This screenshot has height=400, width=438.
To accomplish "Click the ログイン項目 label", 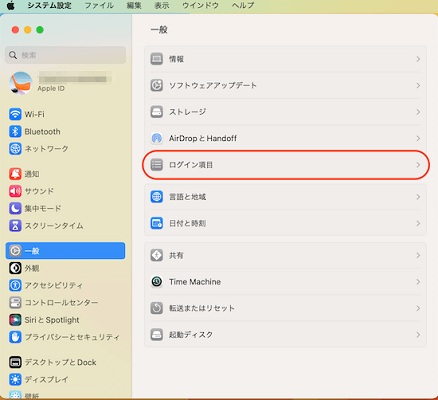I will click(191, 165).
